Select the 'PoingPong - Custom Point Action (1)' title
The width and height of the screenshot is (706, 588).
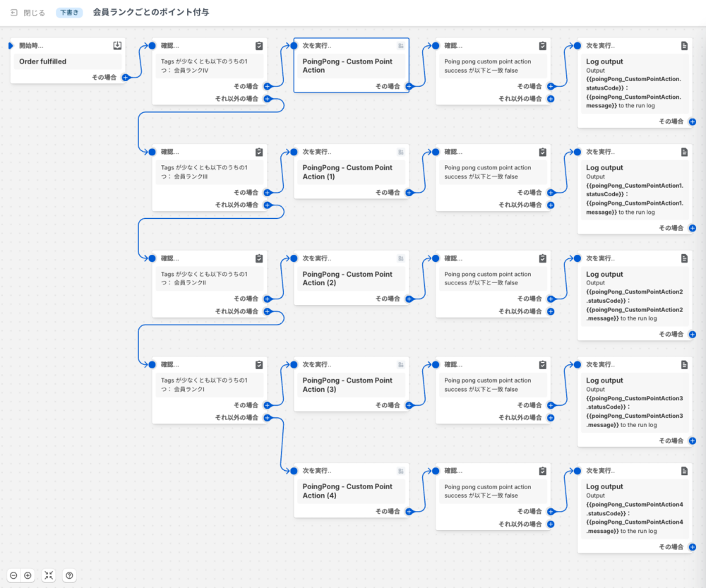pos(347,172)
